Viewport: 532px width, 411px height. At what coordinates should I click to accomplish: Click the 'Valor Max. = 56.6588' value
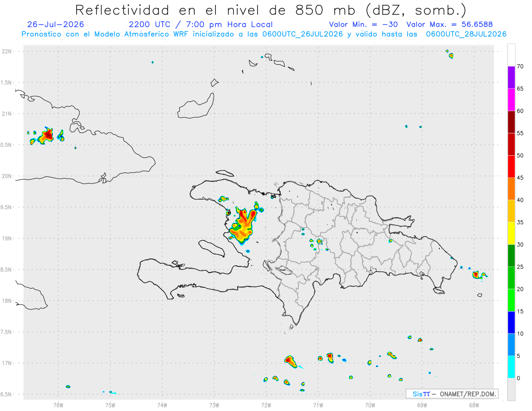[x=450, y=24]
